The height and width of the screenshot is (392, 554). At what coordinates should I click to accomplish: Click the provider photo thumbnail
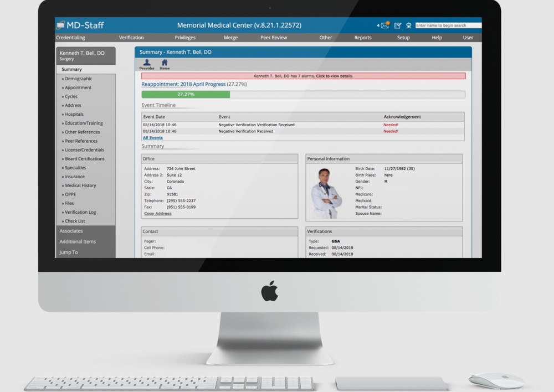click(326, 194)
